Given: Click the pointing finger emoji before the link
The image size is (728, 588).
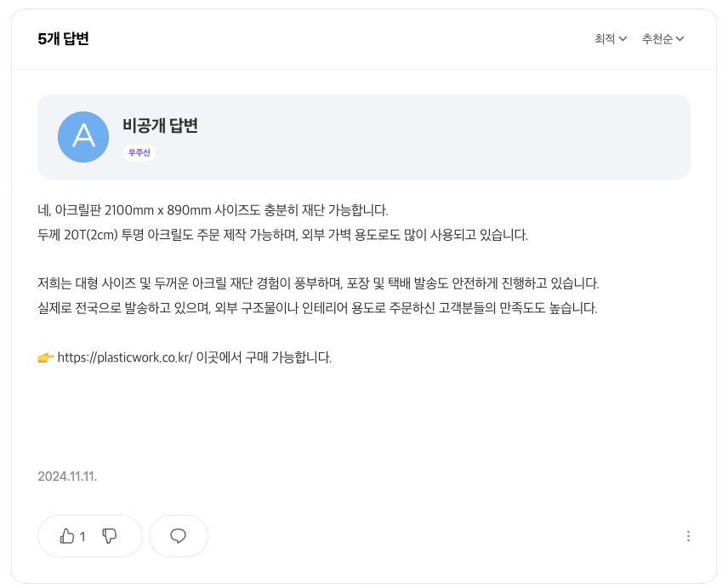Looking at the screenshot, I should (x=44, y=357).
